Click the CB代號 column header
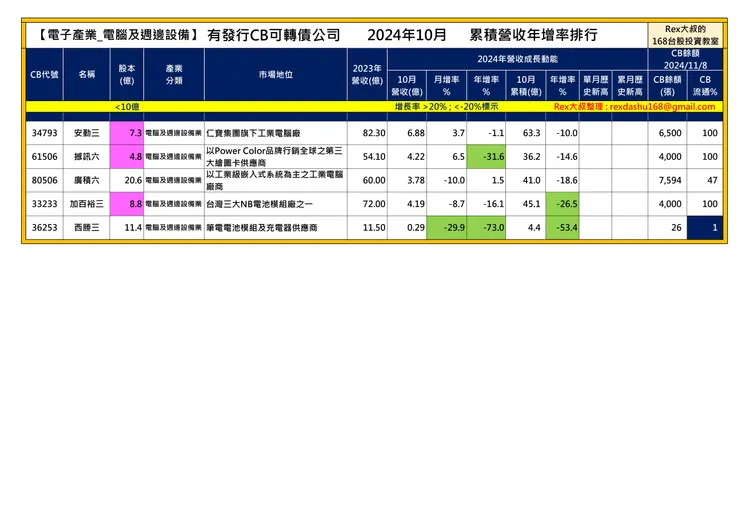The width and height of the screenshot is (740, 523). pos(44,74)
